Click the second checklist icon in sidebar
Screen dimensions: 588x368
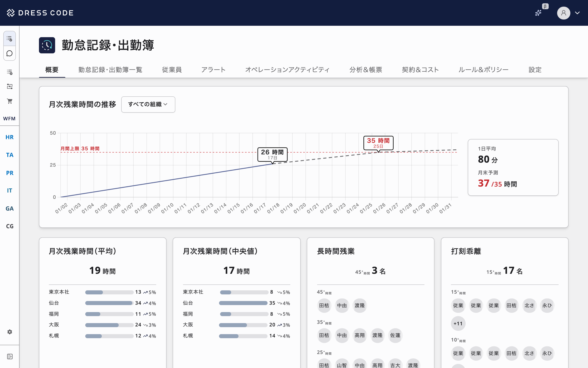(x=10, y=72)
